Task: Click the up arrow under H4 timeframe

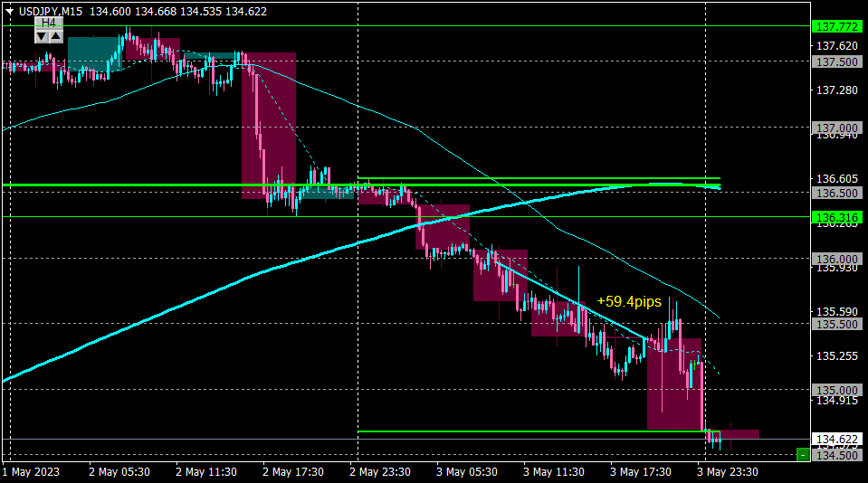Action: pyautogui.click(x=56, y=36)
